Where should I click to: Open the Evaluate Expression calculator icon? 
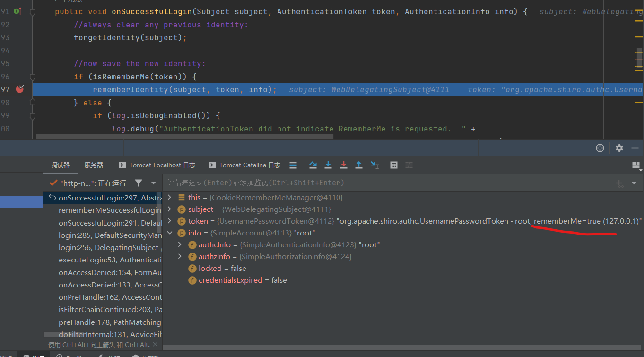click(x=394, y=165)
